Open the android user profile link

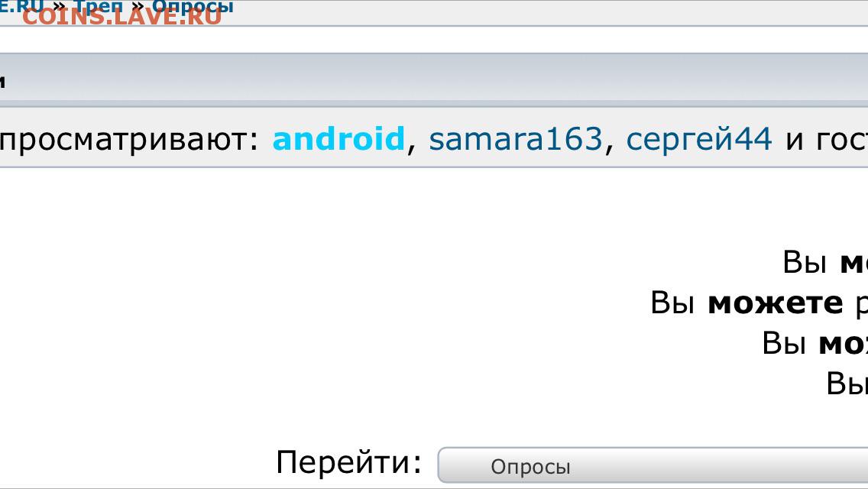point(338,138)
